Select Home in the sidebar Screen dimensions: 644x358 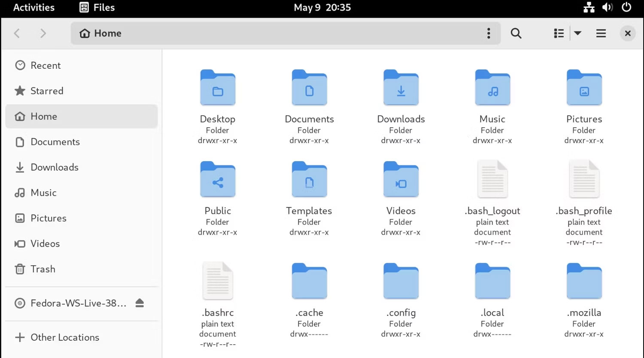82,116
